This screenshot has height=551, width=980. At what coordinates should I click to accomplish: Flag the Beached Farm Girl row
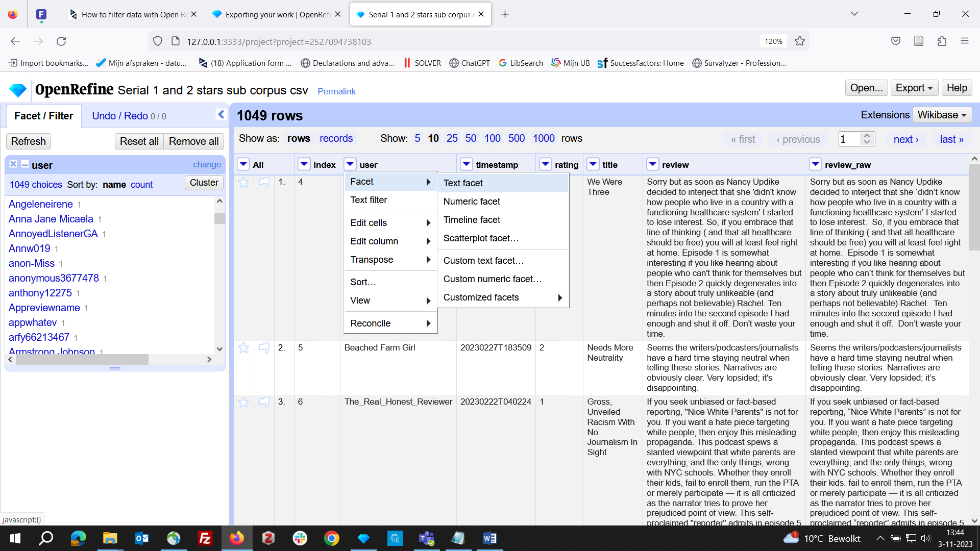coord(264,348)
